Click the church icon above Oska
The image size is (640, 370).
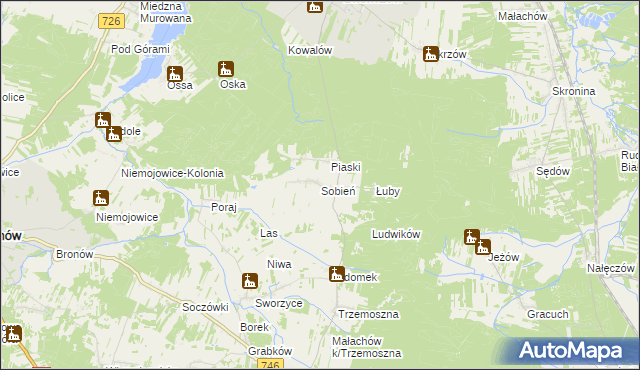pyautogui.click(x=226, y=69)
